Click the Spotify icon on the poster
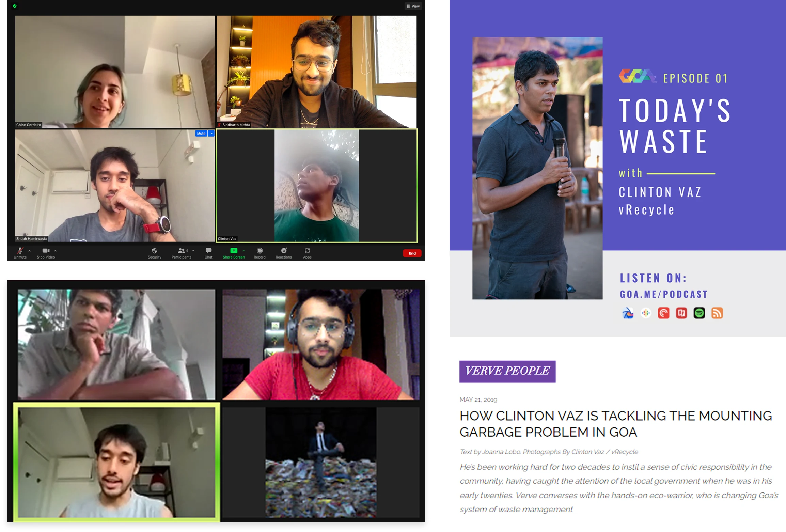786x532 pixels. (x=699, y=313)
